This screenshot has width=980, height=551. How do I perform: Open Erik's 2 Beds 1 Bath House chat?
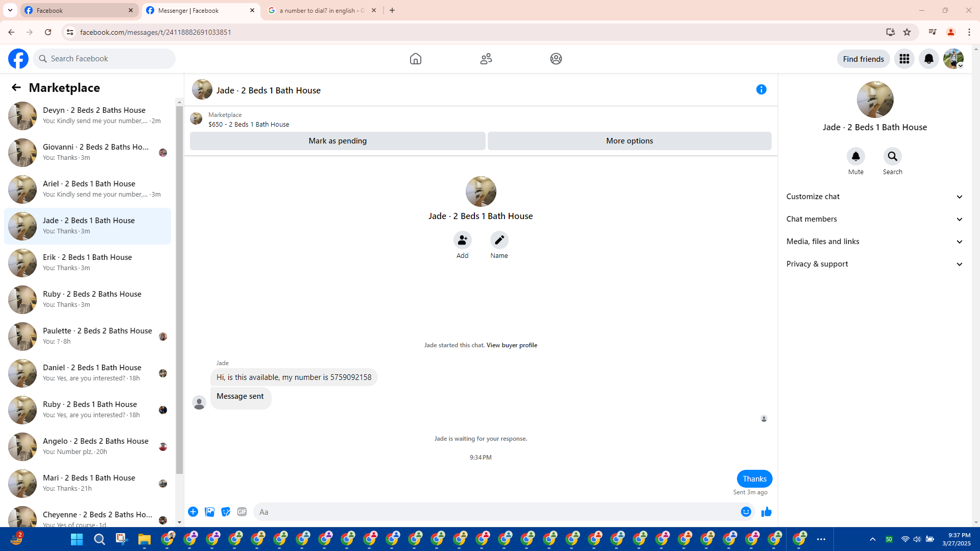point(88,263)
